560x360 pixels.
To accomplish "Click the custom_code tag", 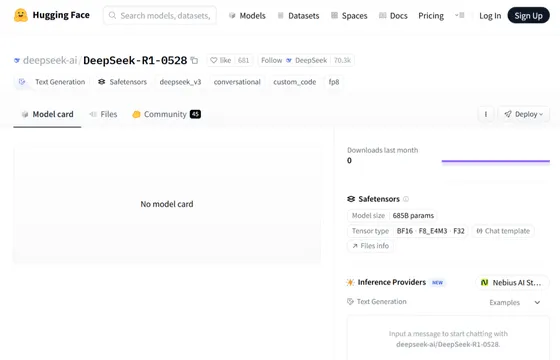I will point(295,82).
